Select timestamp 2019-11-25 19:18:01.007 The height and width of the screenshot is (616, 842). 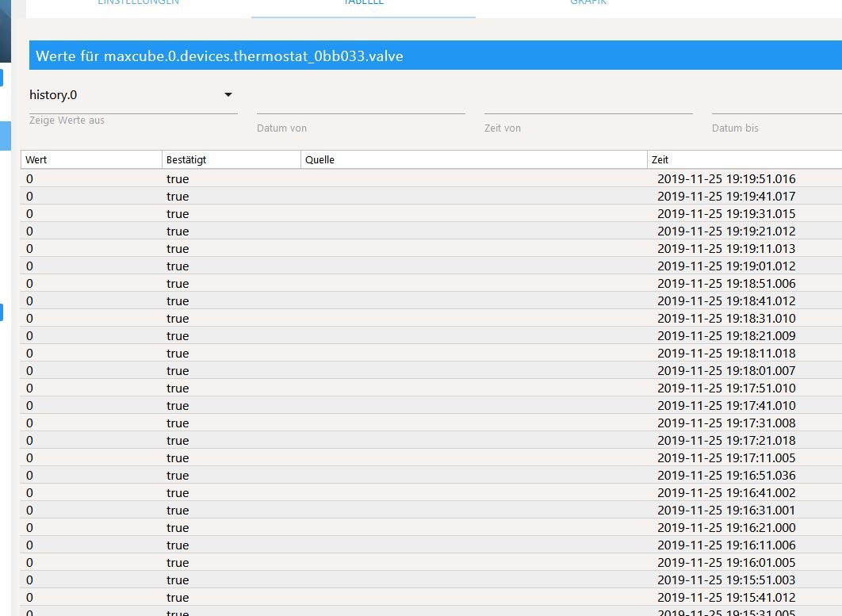726,371
